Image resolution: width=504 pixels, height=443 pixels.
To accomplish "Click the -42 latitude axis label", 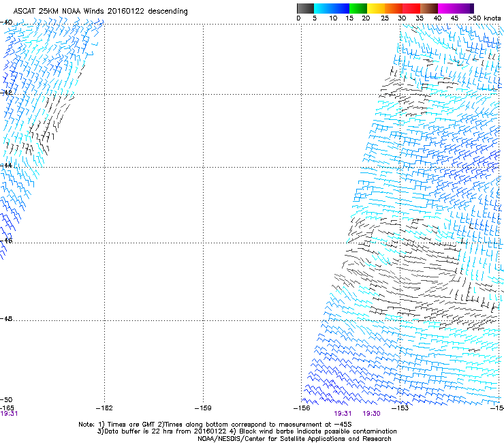I will 6,93.
